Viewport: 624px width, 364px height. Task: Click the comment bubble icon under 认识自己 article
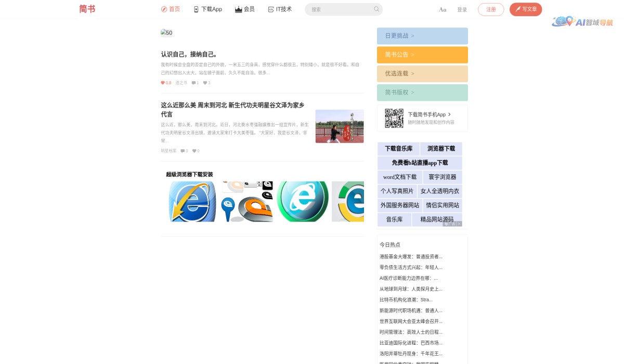coord(193,83)
